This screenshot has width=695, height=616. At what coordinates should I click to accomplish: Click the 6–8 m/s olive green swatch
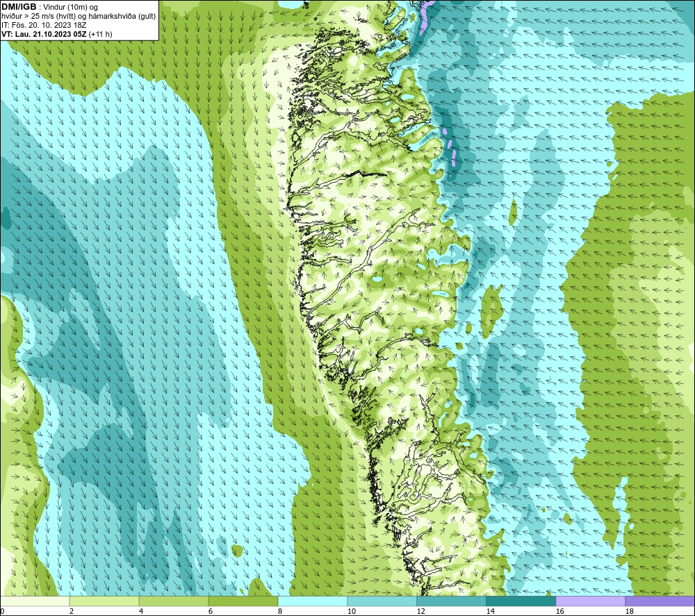coord(243,601)
